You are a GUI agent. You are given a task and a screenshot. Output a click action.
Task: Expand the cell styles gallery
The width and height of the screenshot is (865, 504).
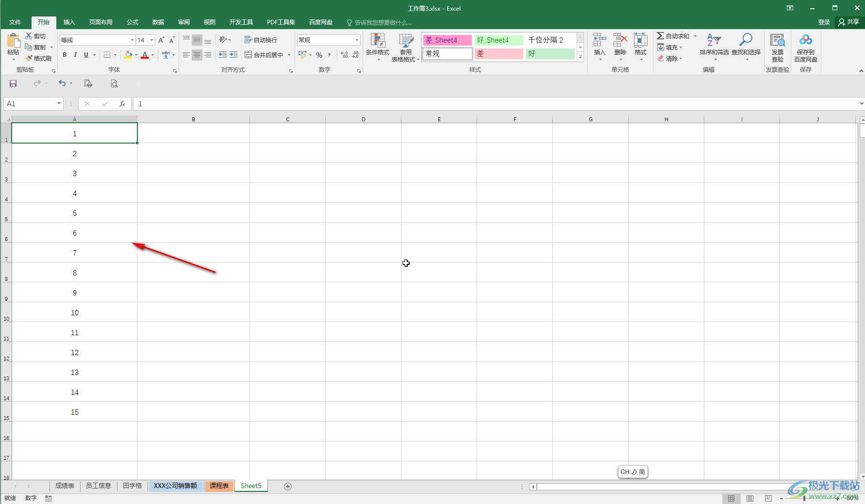pos(580,57)
